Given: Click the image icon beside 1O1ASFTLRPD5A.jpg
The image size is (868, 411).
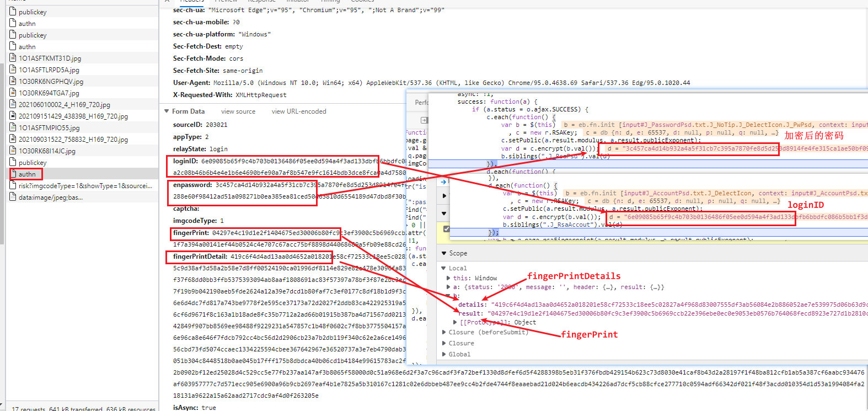Looking at the screenshot, I should pyautogui.click(x=13, y=70).
